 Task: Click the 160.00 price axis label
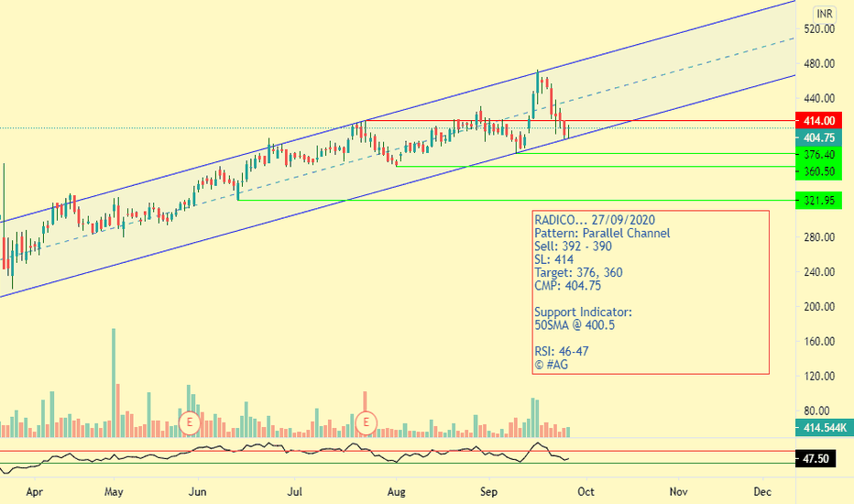point(819,342)
